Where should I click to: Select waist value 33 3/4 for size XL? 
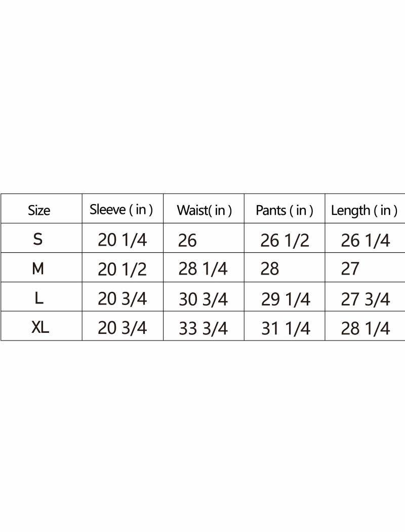tap(203, 329)
